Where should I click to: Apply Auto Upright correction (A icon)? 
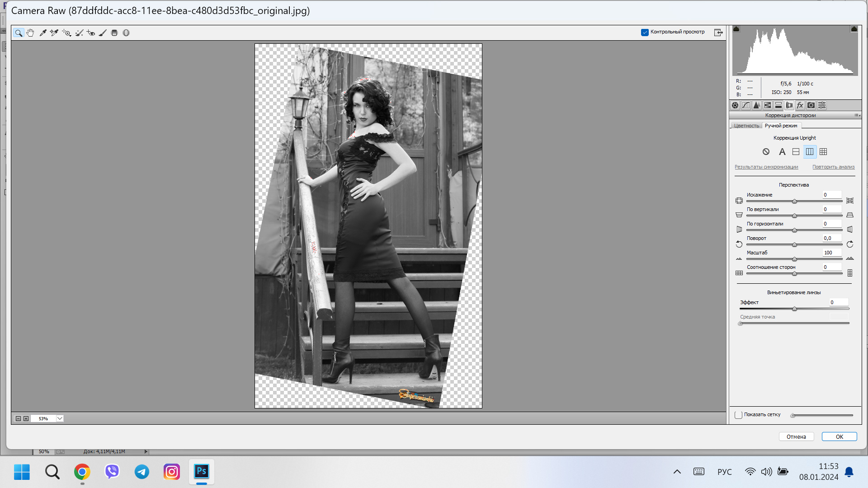click(x=782, y=152)
